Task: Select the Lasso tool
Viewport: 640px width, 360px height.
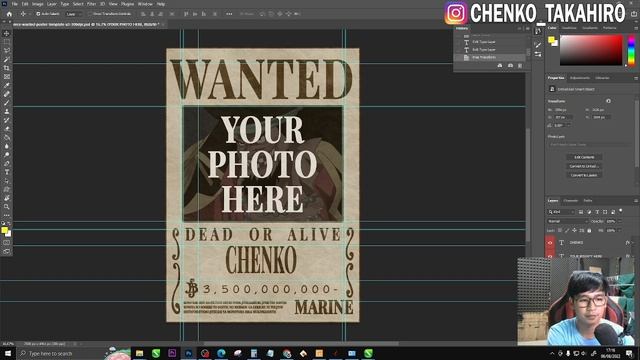Action: coord(7,51)
